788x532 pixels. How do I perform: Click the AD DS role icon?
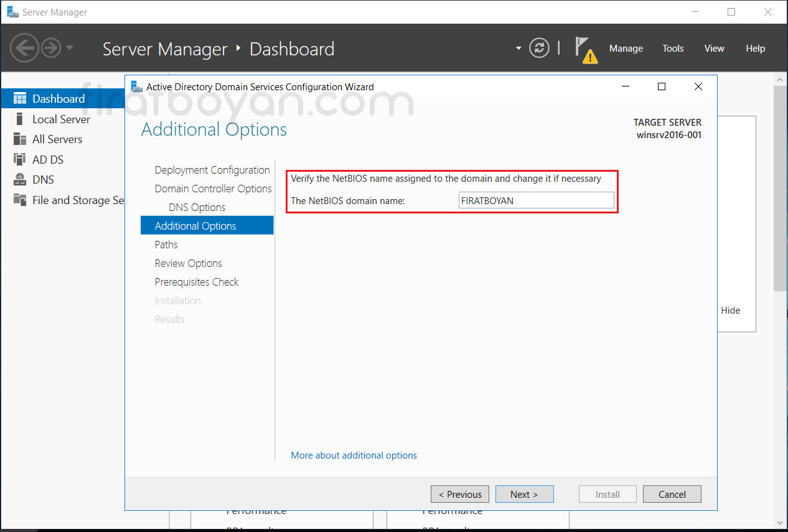click(x=19, y=159)
